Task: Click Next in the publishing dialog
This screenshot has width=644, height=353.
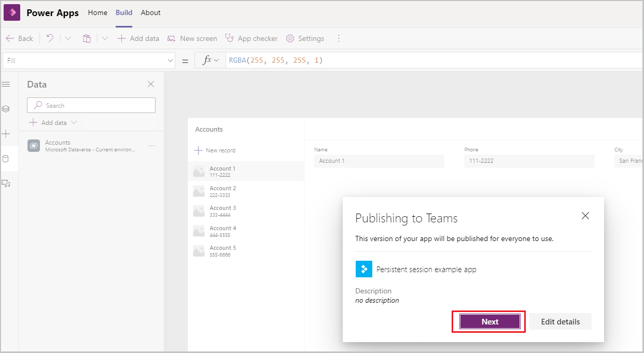Action: 490,321
